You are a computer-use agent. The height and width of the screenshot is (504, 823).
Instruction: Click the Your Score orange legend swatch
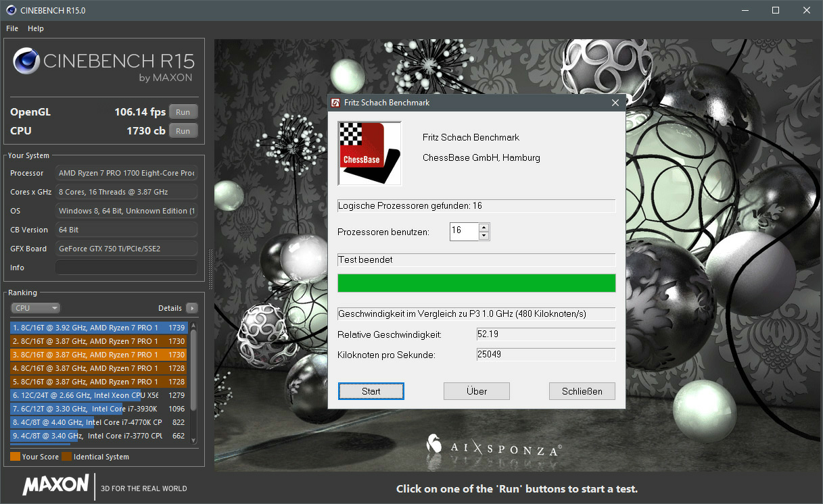[x=15, y=457]
